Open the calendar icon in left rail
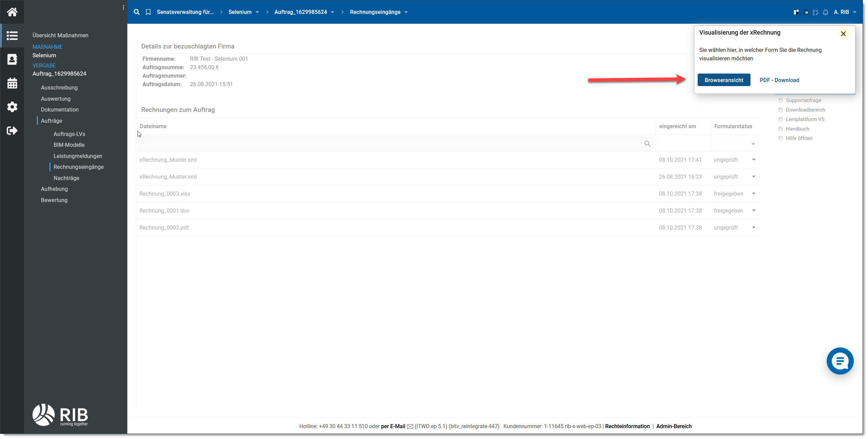Viewport: 868px width, 439px height. pos(12,83)
